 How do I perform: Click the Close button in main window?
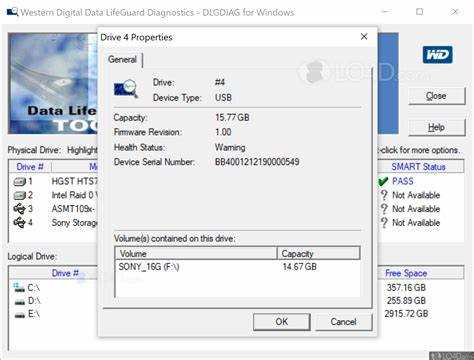437,96
